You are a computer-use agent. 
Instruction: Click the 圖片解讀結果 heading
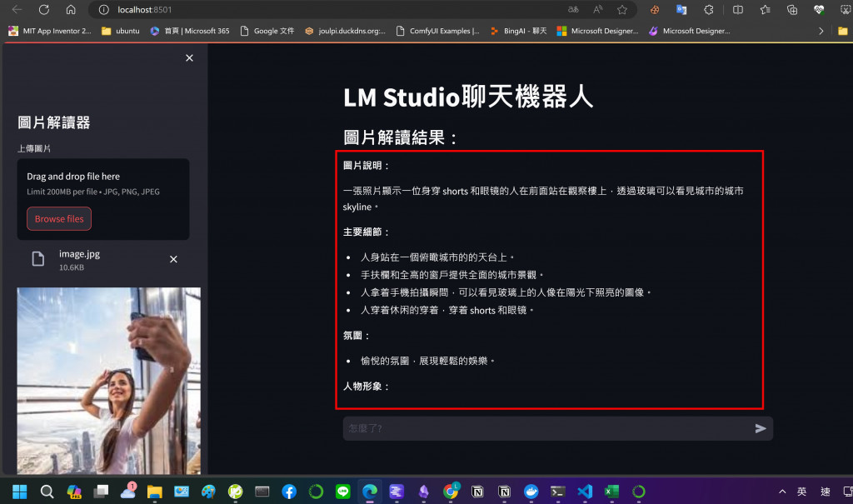pyautogui.click(x=400, y=137)
